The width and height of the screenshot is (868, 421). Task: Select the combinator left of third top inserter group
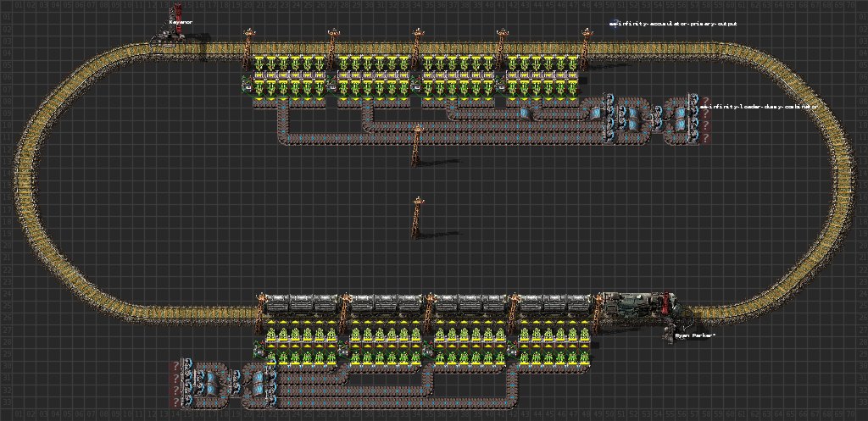(x=417, y=86)
